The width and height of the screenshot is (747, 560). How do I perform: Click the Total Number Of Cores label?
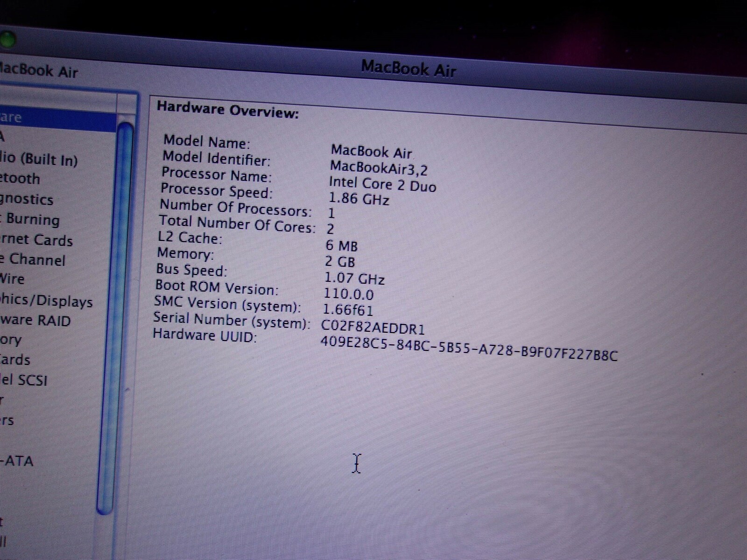(x=237, y=224)
